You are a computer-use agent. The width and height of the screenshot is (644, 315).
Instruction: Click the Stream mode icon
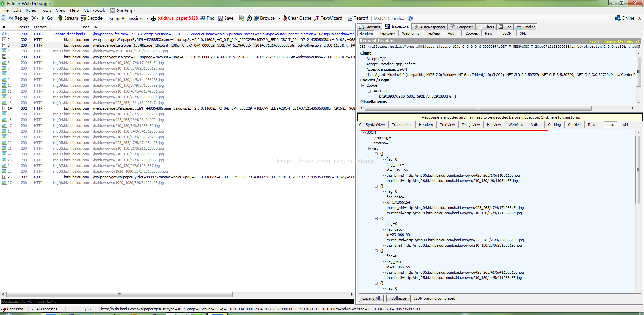click(61, 18)
